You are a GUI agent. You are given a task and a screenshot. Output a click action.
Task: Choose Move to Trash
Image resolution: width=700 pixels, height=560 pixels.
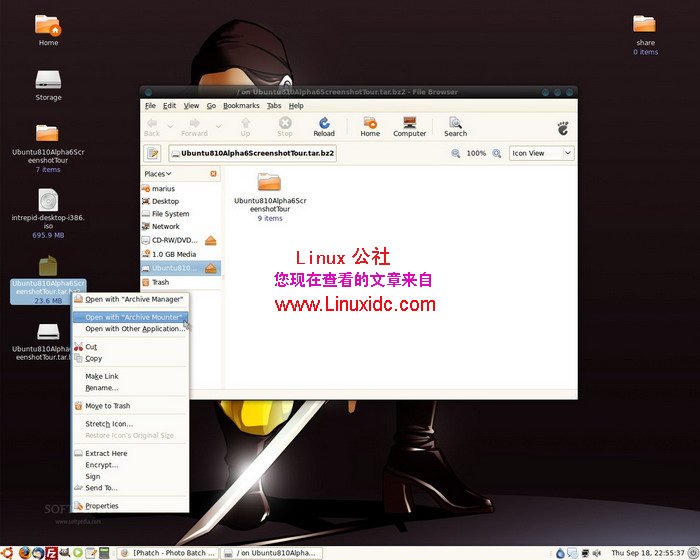point(130,406)
